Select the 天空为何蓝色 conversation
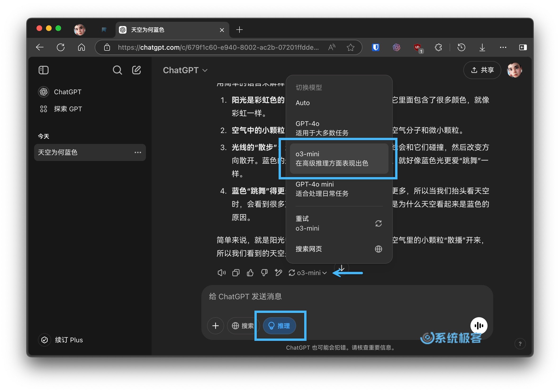Viewport: 560px width, 392px height. [x=90, y=152]
